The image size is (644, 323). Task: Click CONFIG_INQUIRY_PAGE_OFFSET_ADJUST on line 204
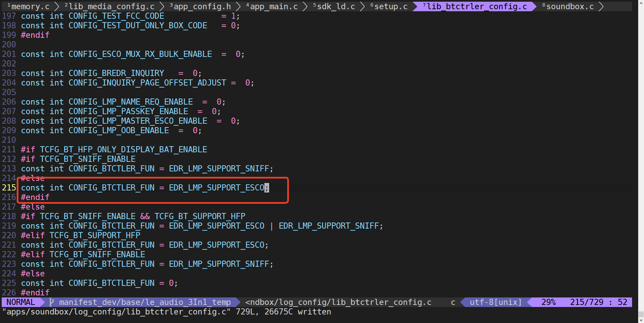click(x=147, y=83)
